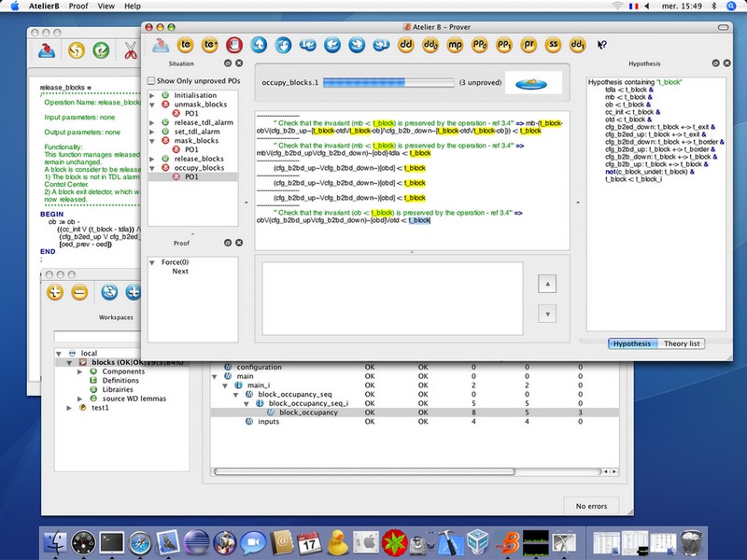
Task: Expand the release_blocks tree node
Action: tap(152, 159)
